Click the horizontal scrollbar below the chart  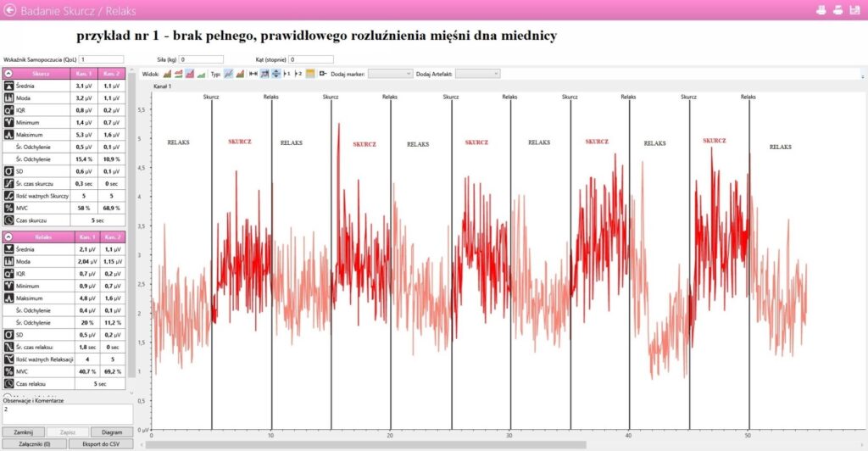coord(364,443)
